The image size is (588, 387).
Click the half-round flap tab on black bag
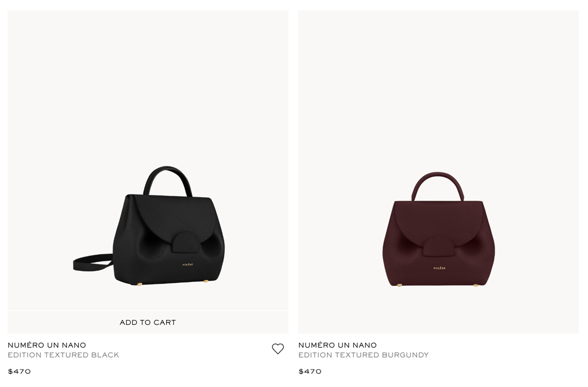186,242
